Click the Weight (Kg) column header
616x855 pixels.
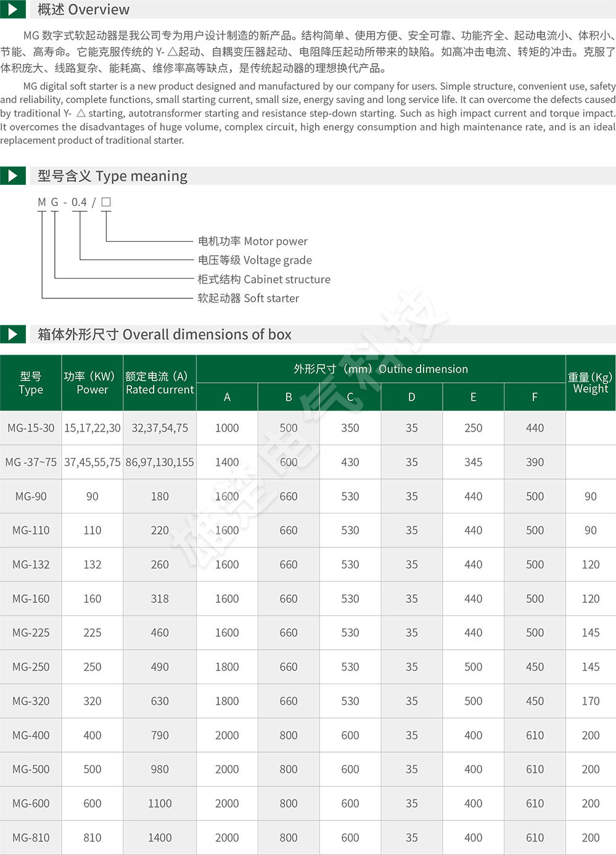[x=590, y=383]
